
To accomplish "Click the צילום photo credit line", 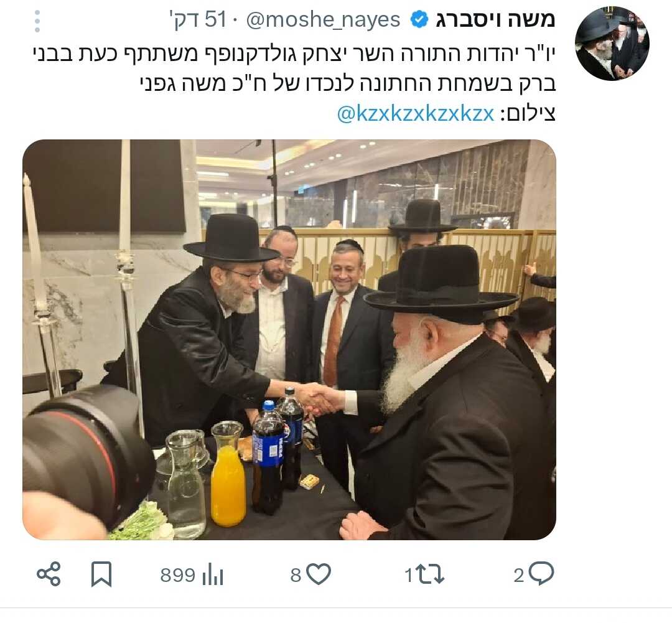I will point(446,114).
